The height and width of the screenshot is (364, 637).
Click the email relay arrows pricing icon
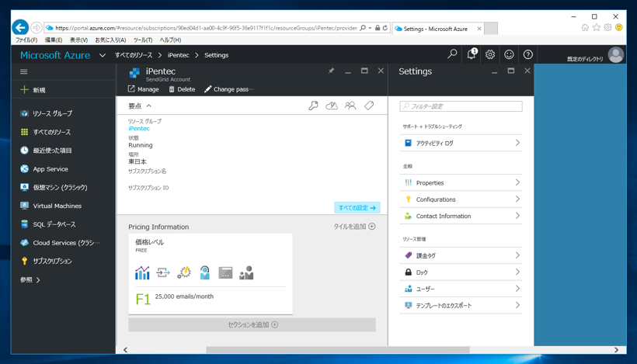coord(163,272)
